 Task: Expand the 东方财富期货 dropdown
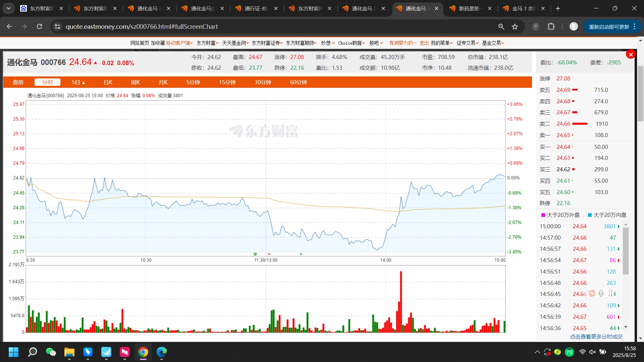[x=302, y=43]
